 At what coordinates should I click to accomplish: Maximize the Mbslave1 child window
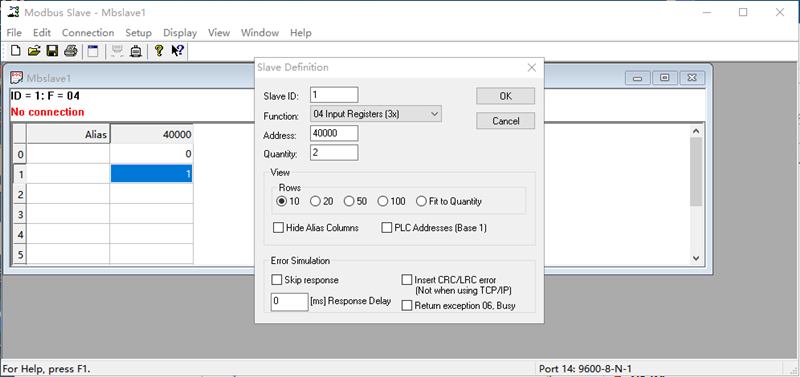point(665,78)
